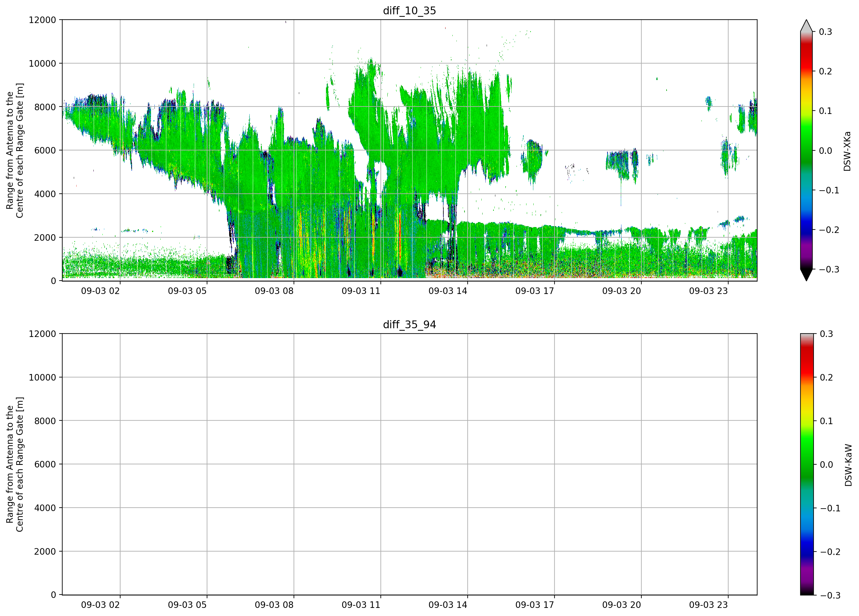859x616 pixels.
Task: Click the diff_35_94 plot title
Action: click(x=409, y=325)
